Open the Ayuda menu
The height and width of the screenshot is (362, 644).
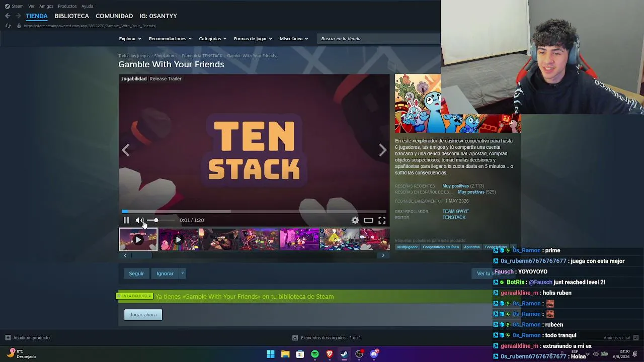pyautogui.click(x=87, y=6)
